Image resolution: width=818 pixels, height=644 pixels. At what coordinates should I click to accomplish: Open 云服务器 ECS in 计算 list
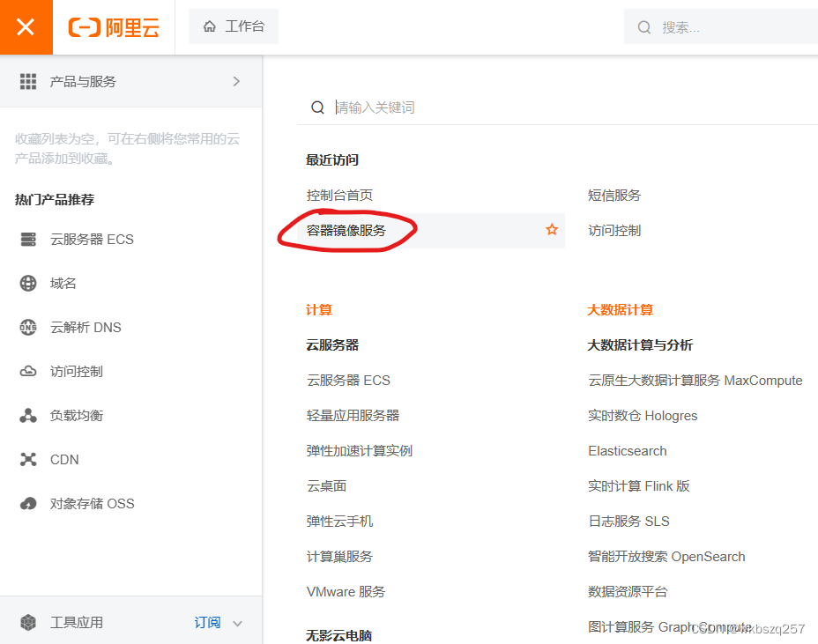coord(348,380)
